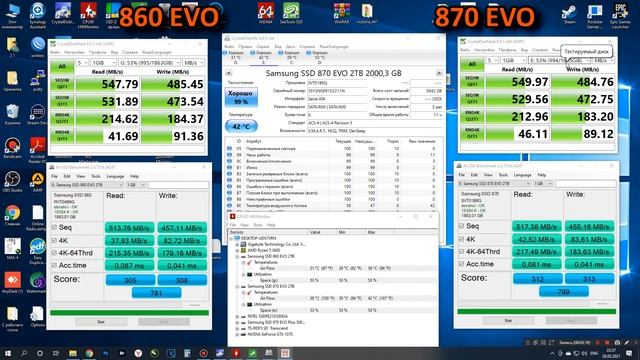Viewport: 640px width, 360px height.
Task: Open 1GiB size dropdown in left CrystalDiskMark
Action: click(x=103, y=62)
